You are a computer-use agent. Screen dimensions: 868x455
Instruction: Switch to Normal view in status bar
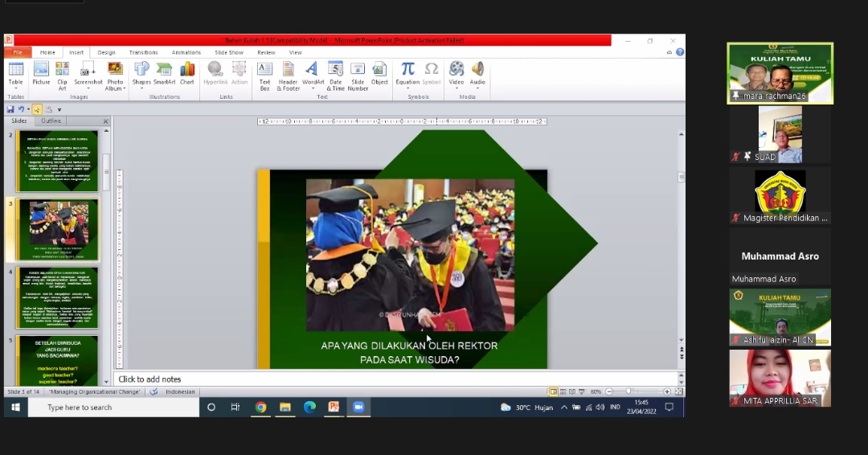tap(554, 391)
